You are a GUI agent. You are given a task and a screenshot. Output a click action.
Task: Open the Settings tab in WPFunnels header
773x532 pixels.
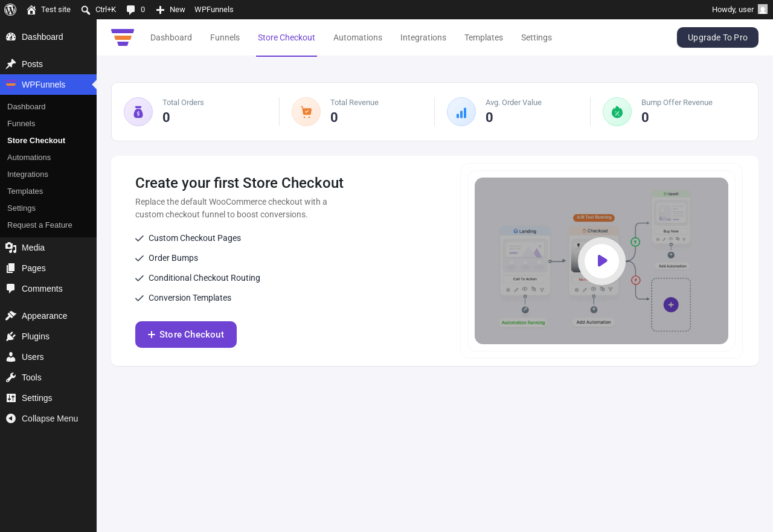(536, 37)
